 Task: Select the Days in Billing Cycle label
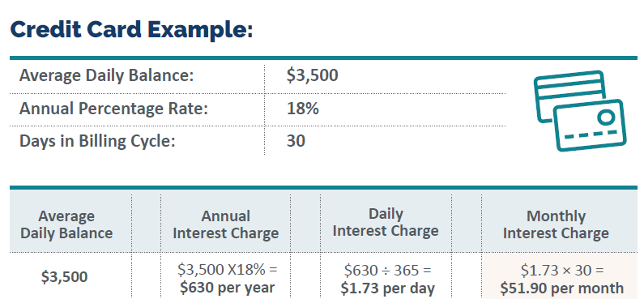point(97,141)
